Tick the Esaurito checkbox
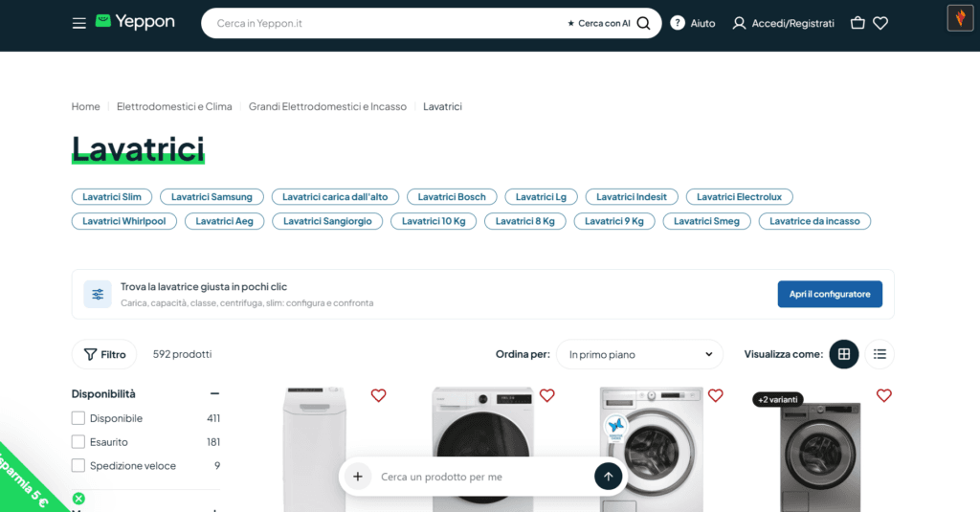980x512 pixels. [x=78, y=442]
